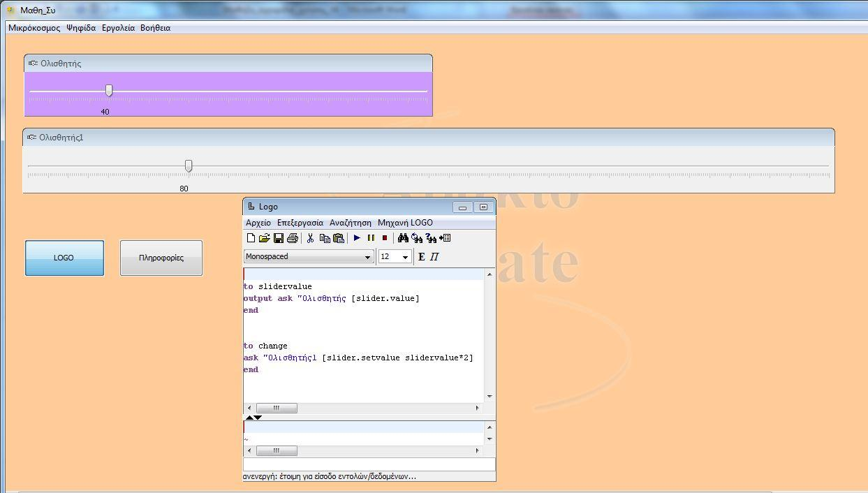Open the Βοήθεια menu
The width and height of the screenshot is (868, 493).
(155, 28)
